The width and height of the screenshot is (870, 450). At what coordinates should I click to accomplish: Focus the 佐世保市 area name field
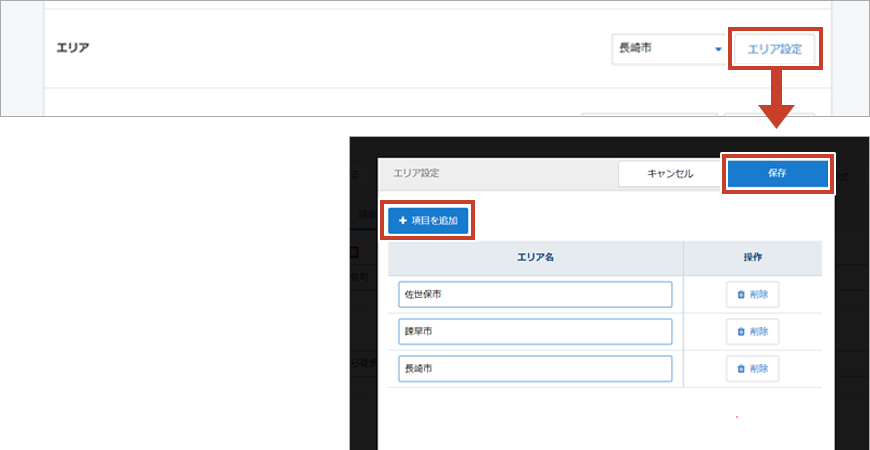pyautogui.click(x=535, y=295)
